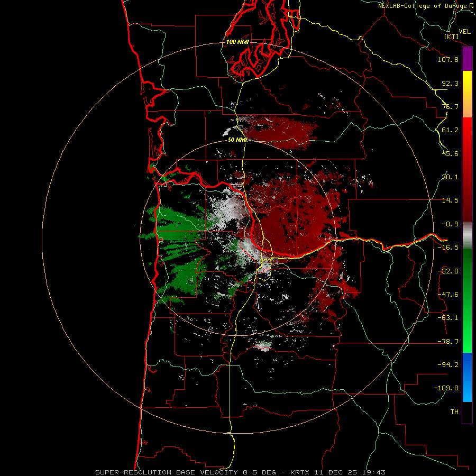Click the -63.1 velocity scale value
The height and width of the screenshot is (476, 476).
coord(448,318)
